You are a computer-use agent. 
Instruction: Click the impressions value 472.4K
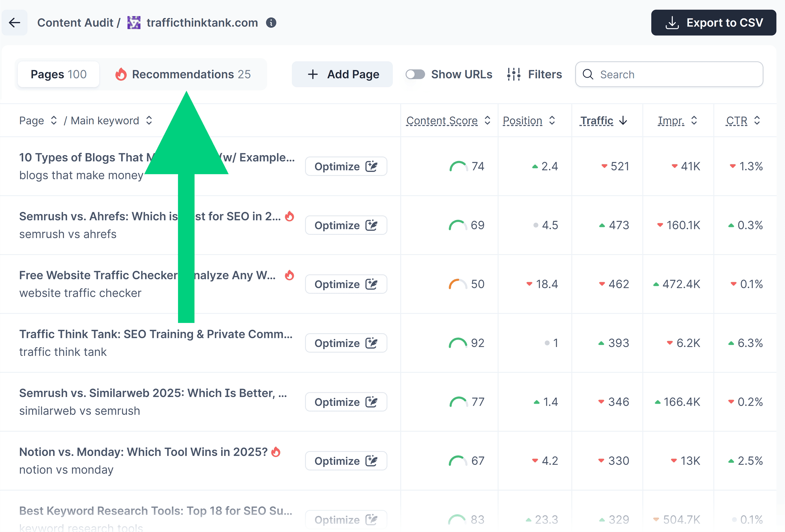coord(681,284)
